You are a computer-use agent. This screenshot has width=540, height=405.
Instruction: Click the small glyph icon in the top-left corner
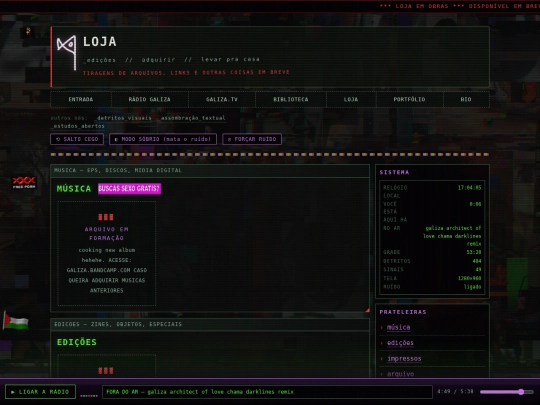pos(28,32)
